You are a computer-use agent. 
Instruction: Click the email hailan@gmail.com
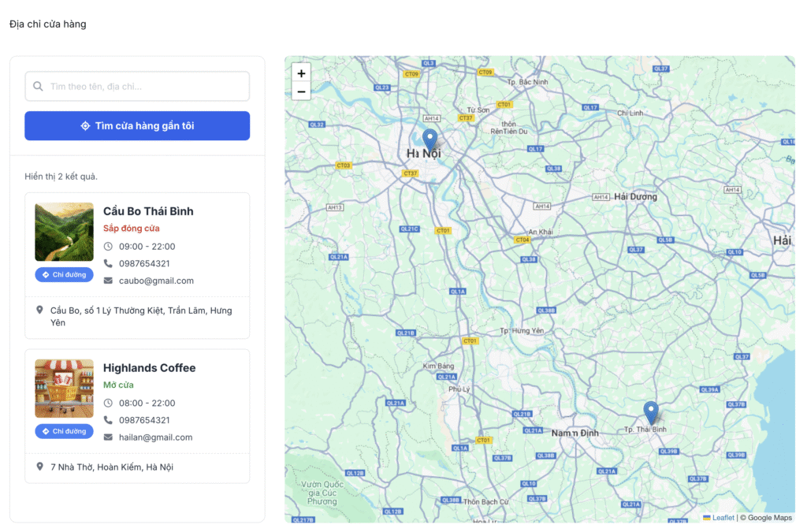[x=155, y=437]
